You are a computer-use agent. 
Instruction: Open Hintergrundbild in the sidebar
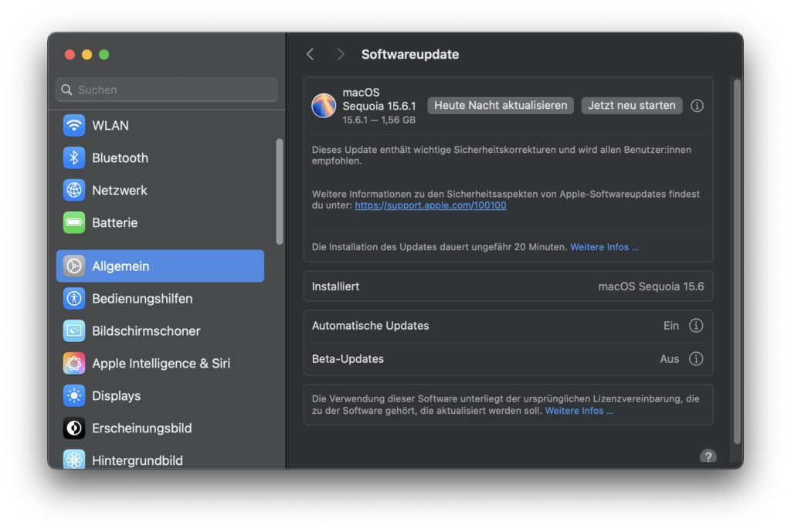point(137,460)
